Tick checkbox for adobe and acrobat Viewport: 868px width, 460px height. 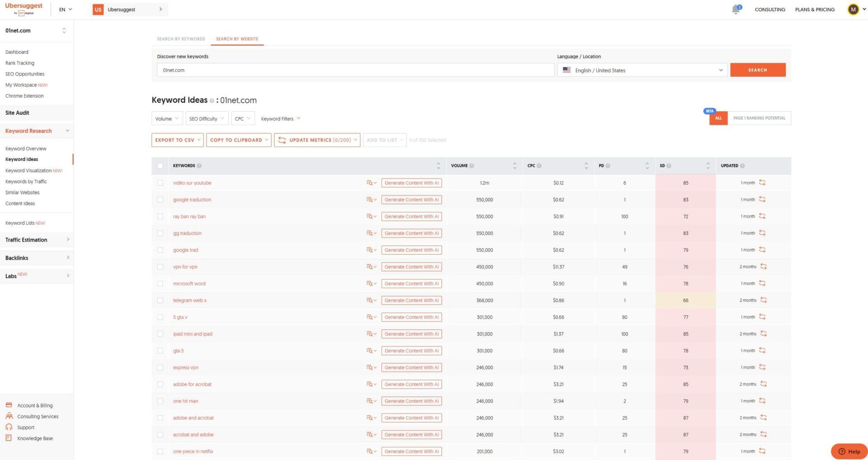coord(160,417)
